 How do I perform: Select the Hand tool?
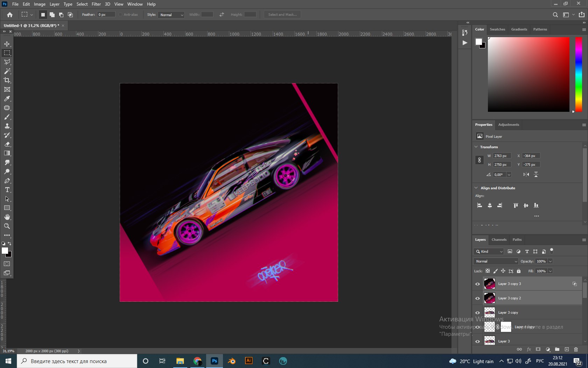[7, 217]
